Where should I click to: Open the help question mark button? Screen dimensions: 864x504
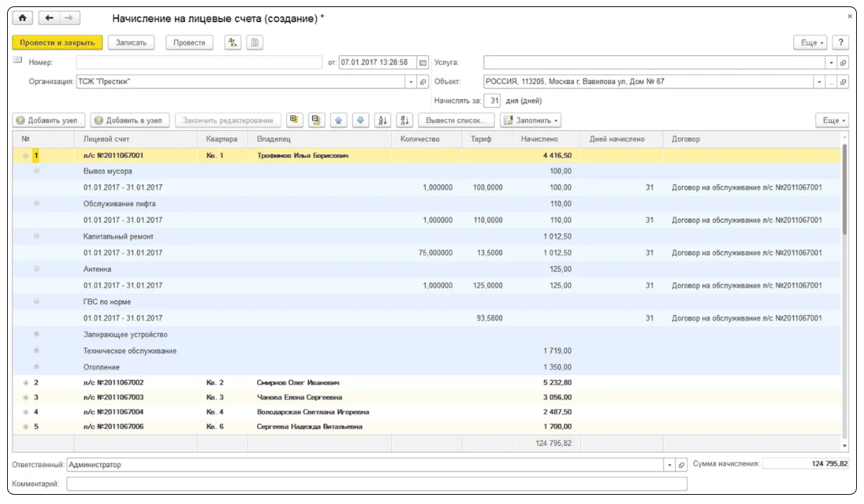pos(841,42)
